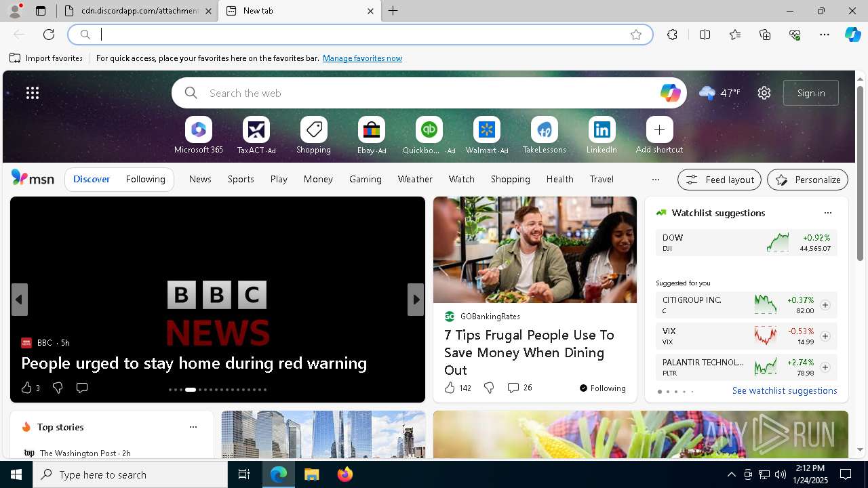Click Import favorites
The image size is (868, 488).
tap(46, 58)
